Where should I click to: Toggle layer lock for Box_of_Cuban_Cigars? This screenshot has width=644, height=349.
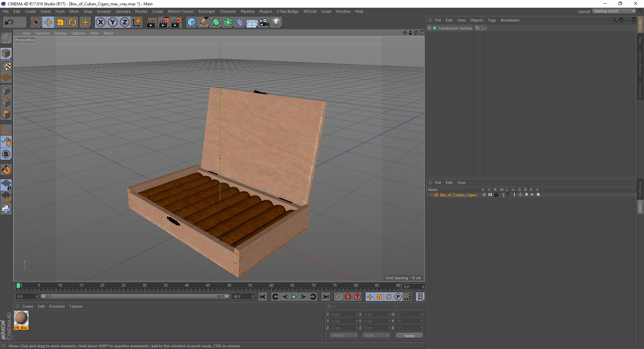point(508,195)
